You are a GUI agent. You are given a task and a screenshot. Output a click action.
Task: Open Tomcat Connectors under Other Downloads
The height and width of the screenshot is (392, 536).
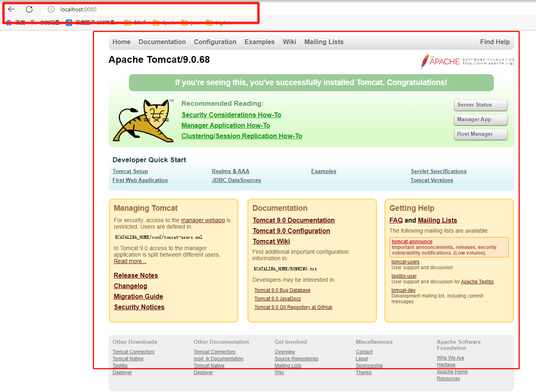point(133,352)
